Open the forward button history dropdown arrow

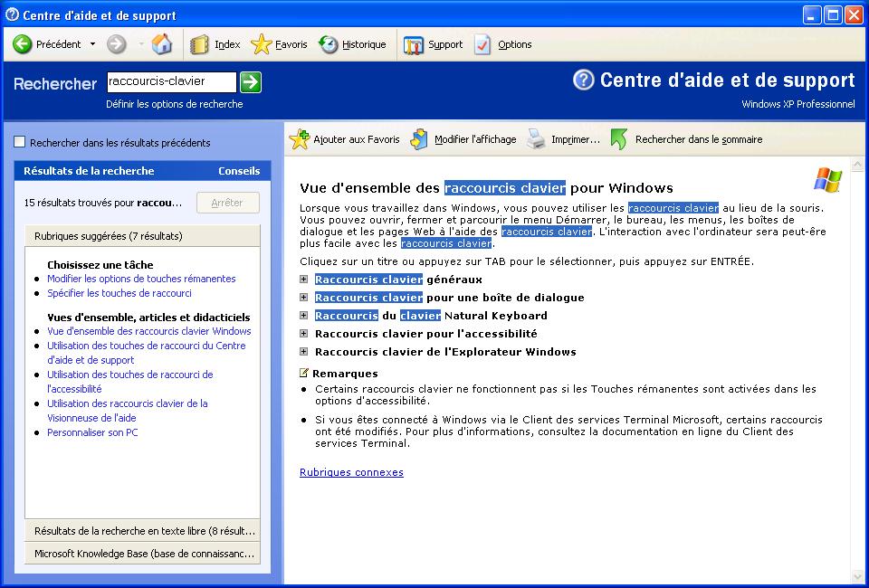coord(140,44)
